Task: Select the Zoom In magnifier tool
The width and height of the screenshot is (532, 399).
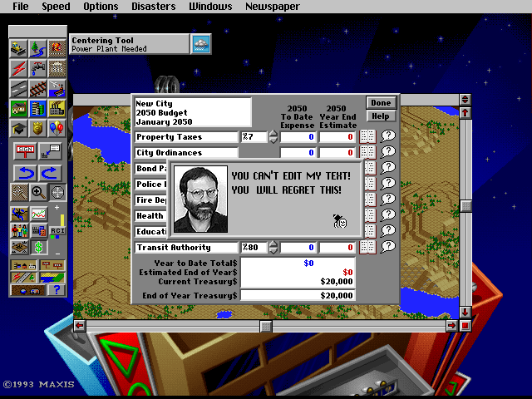Action: 38,192
